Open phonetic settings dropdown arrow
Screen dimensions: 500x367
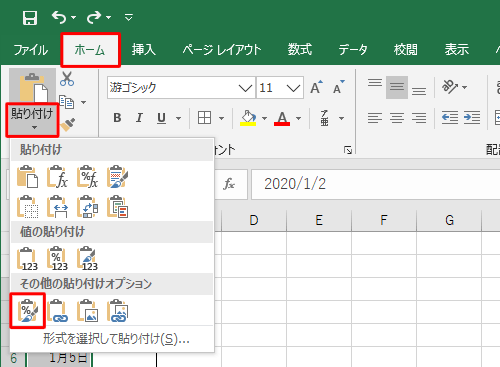(x=341, y=118)
